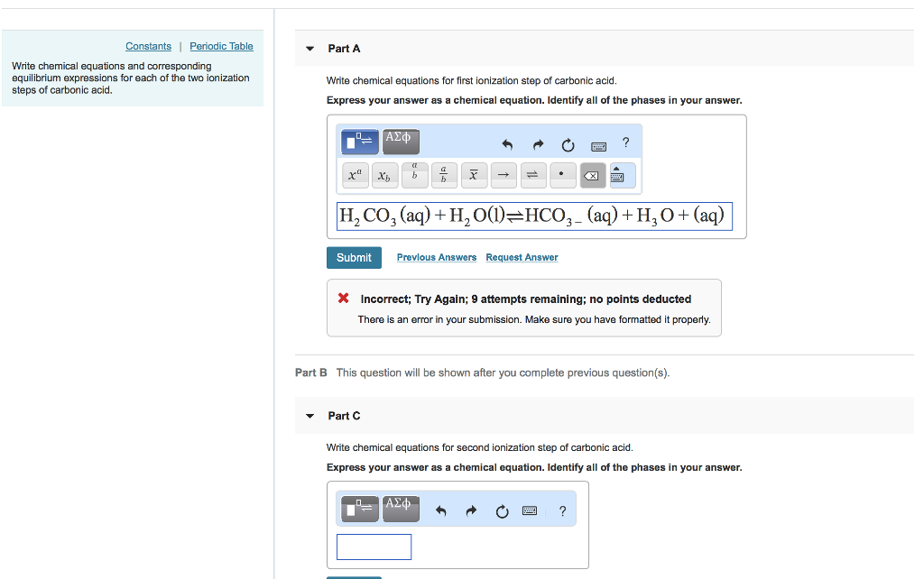Redo the equation edit
This screenshot has height=579, width=924.
click(x=536, y=144)
